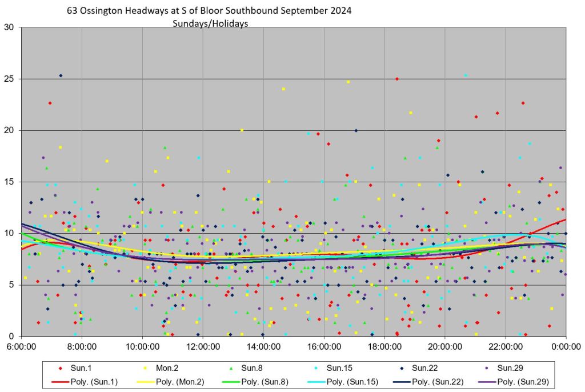
Task: Click the Sun.29 purple legend marker
Action: point(490,370)
